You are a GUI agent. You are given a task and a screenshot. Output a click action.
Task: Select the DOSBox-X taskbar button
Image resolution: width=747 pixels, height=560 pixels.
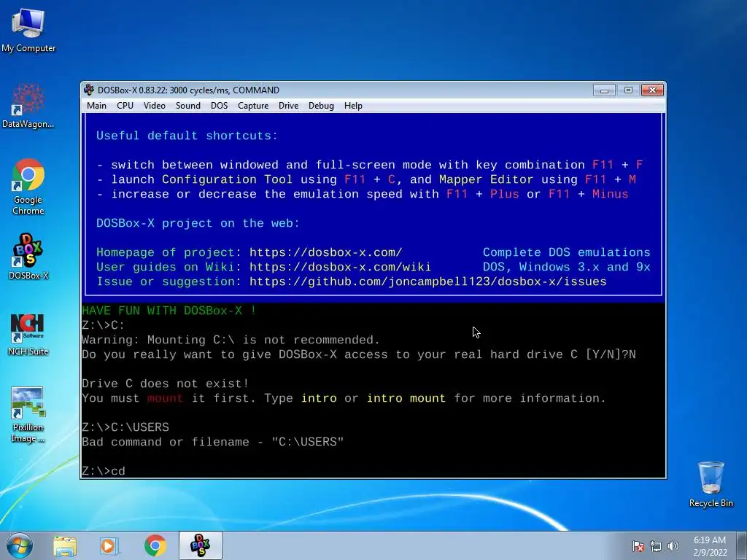tap(201, 545)
